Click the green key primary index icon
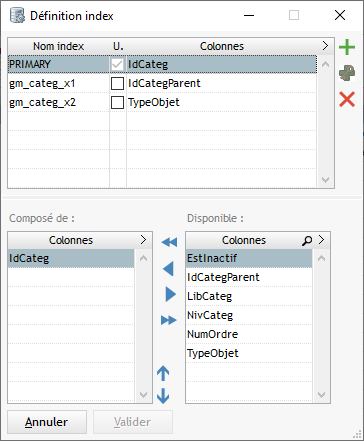This screenshot has width=364, height=441. [347, 73]
